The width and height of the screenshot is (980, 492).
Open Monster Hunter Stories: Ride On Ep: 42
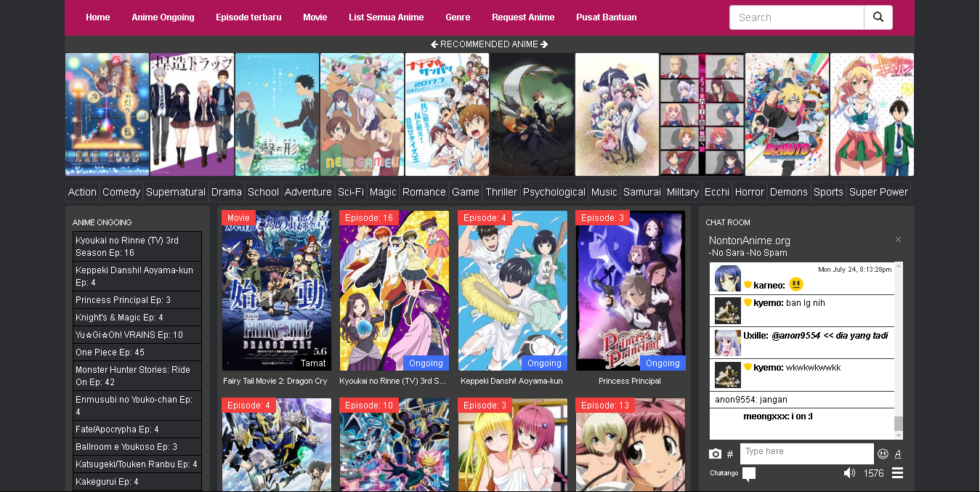137,376
